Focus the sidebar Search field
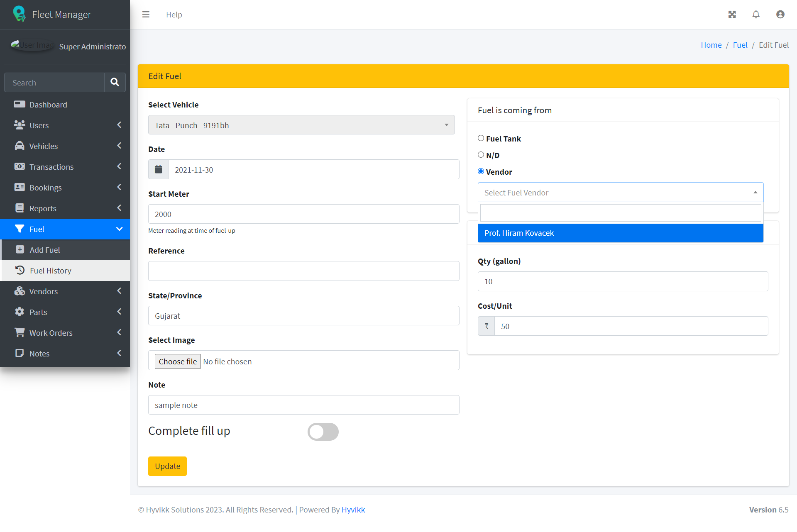 (x=54, y=82)
